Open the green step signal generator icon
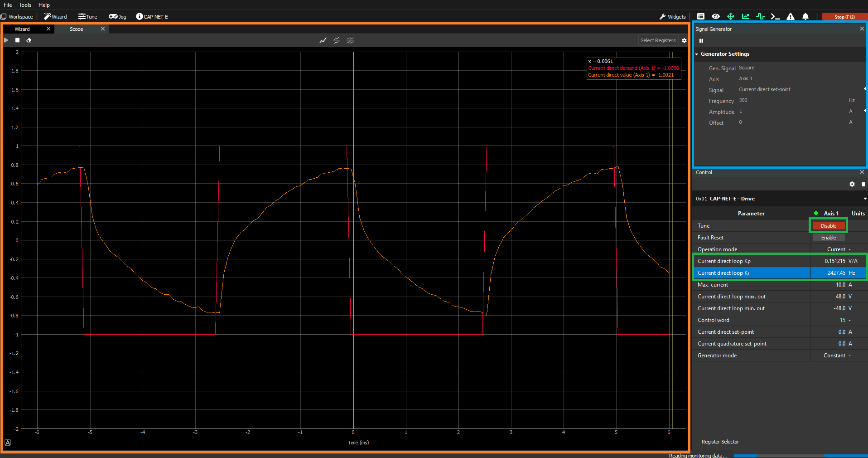868x458 pixels. click(x=760, y=16)
